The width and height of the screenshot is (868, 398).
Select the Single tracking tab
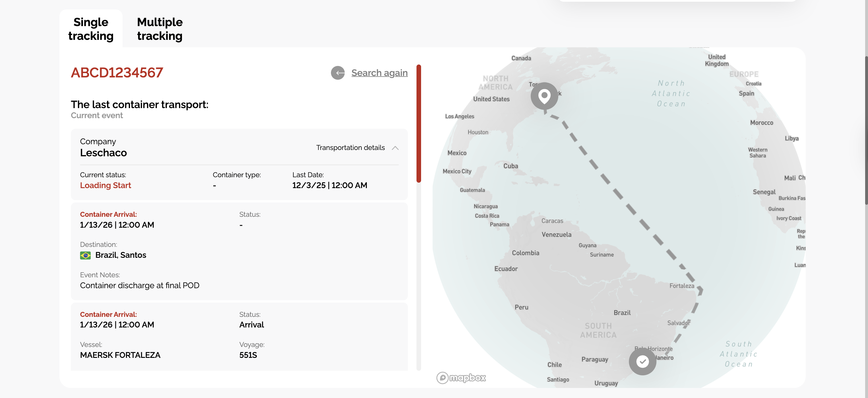click(91, 29)
